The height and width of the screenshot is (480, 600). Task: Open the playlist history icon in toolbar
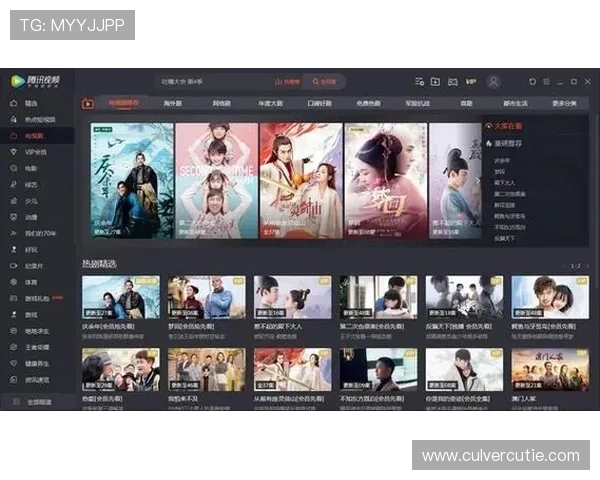point(419,82)
